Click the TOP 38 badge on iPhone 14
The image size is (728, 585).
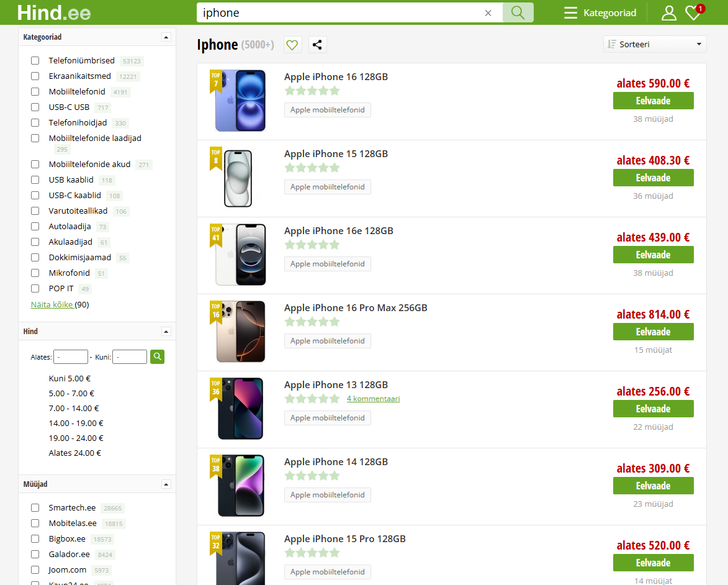tap(216, 466)
